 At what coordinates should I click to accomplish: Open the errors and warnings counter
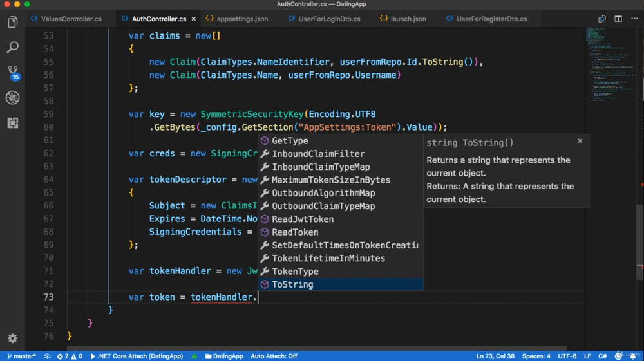pos(70,356)
